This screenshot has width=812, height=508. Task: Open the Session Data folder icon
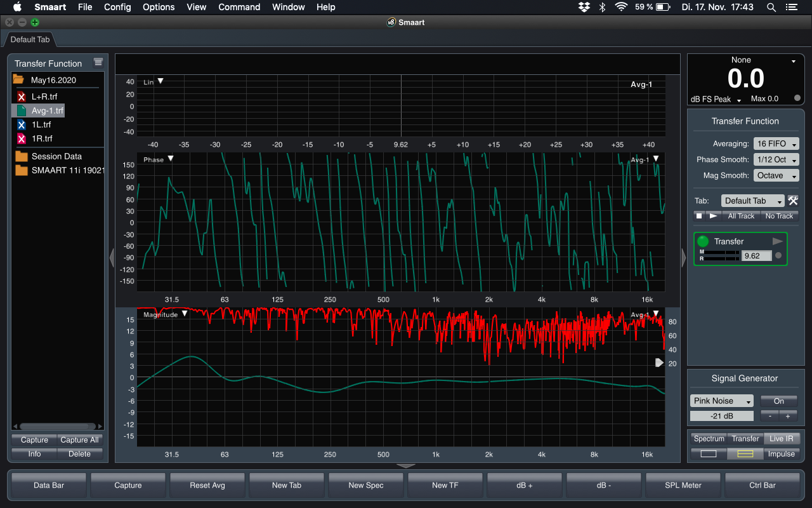[x=22, y=156]
